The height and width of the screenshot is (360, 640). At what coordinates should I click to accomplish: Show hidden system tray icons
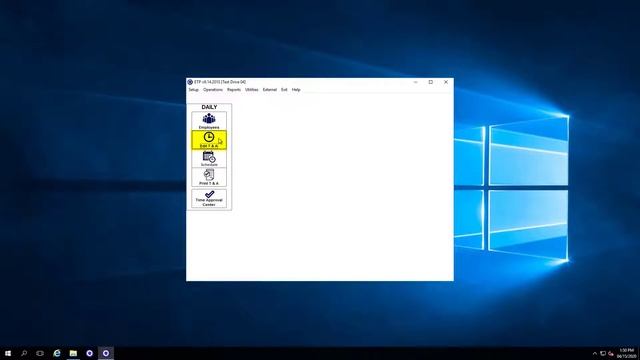(x=595, y=353)
